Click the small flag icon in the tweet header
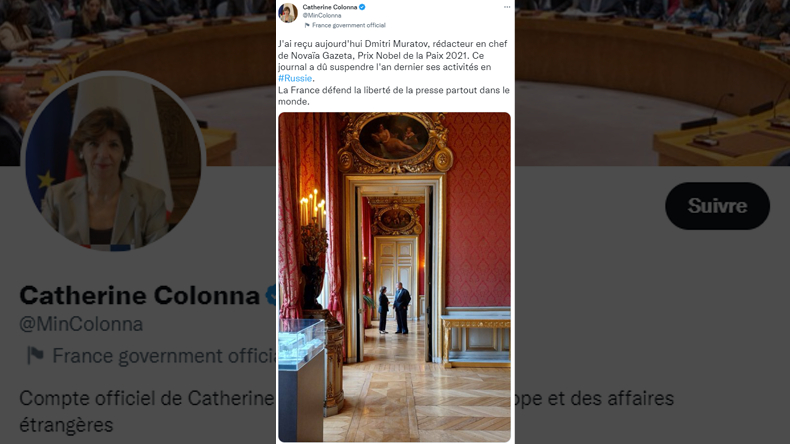 tap(307, 25)
